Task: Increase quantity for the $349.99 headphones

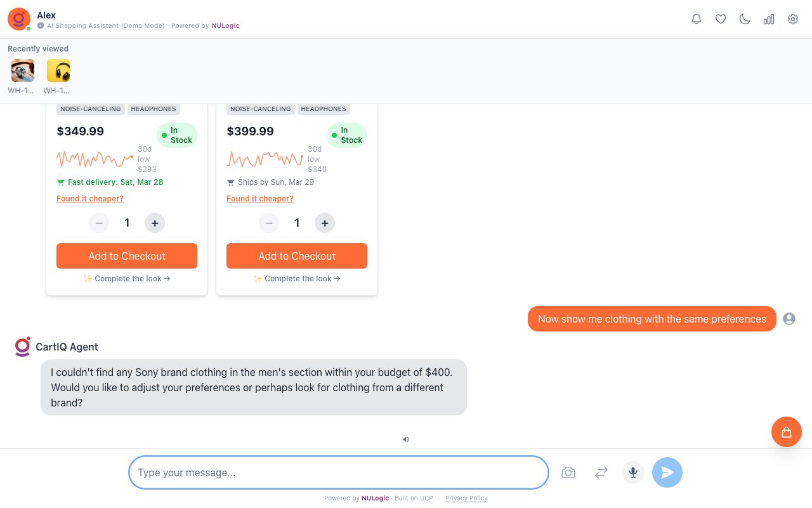Action: [x=155, y=223]
